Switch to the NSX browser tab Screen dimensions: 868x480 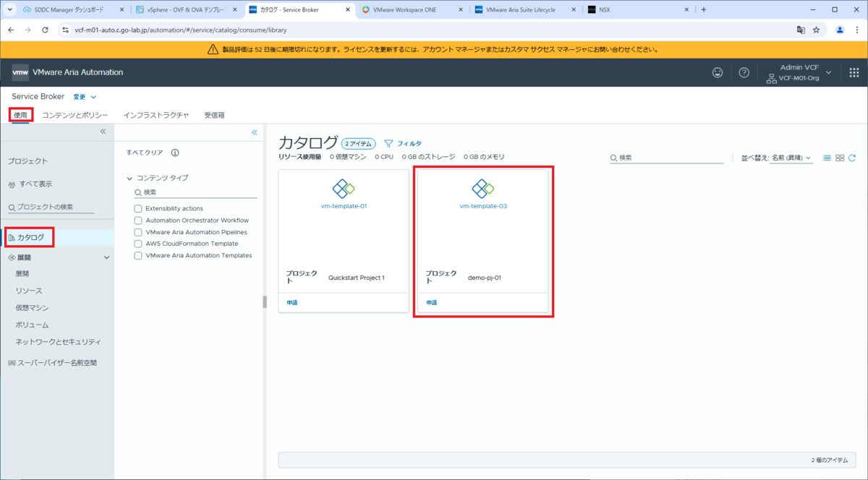coord(639,10)
